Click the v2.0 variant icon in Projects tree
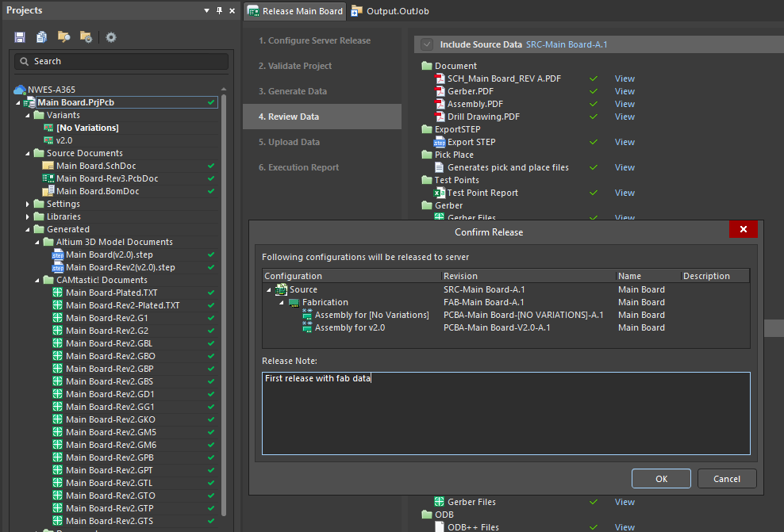 [x=48, y=140]
